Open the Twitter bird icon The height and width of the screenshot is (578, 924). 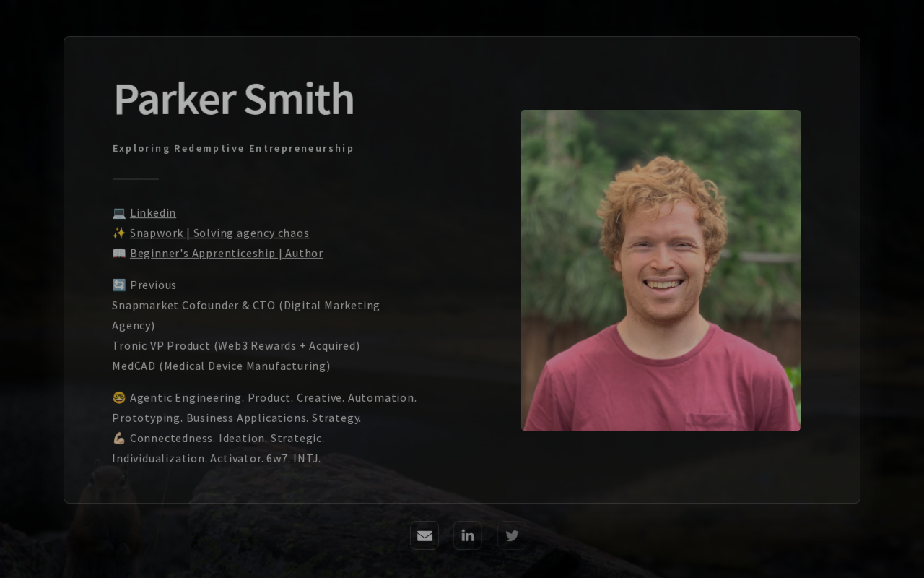[x=512, y=535]
